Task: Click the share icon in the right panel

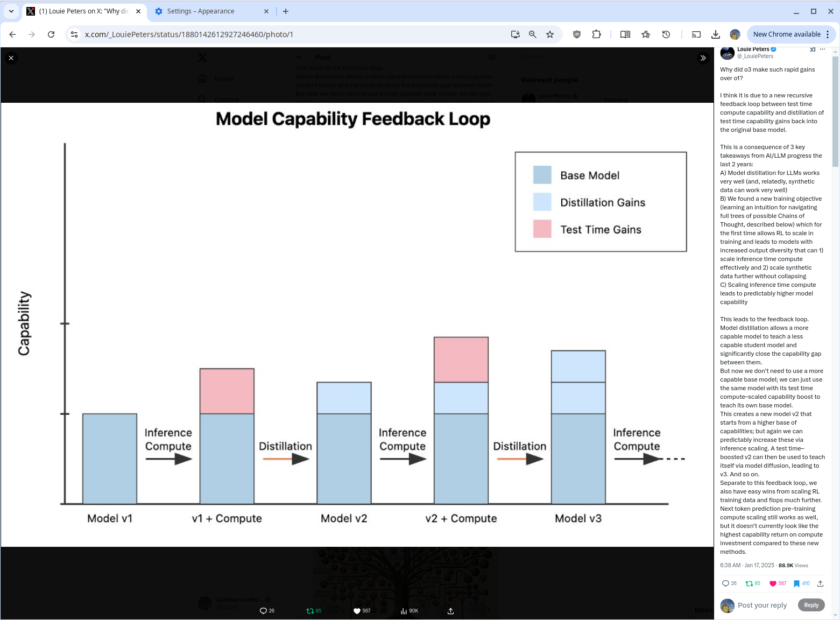Action: [x=820, y=583]
